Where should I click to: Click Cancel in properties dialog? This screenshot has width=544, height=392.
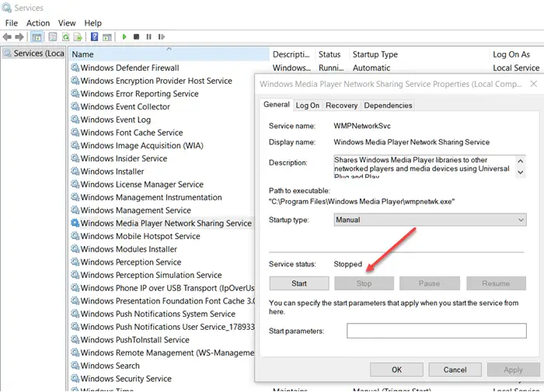(x=455, y=369)
